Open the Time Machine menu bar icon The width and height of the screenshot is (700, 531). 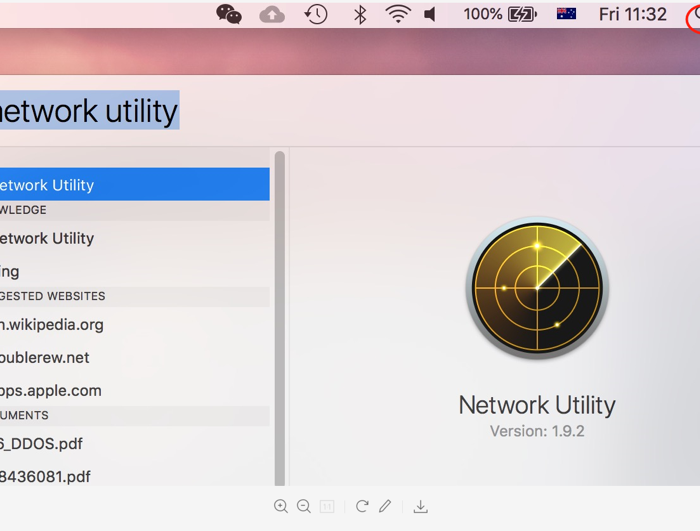pyautogui.click(x=316, y=15)
